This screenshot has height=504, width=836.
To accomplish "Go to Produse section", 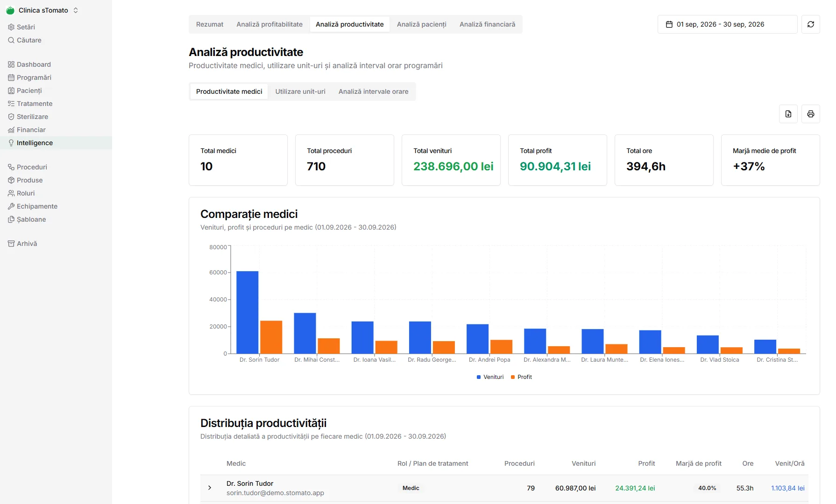I will pos(25,180).
